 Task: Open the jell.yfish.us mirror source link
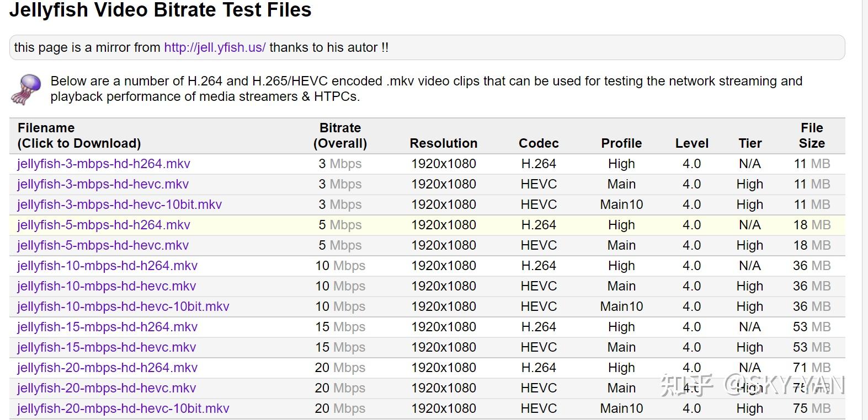pyautogui.click(x=215, y=48)
